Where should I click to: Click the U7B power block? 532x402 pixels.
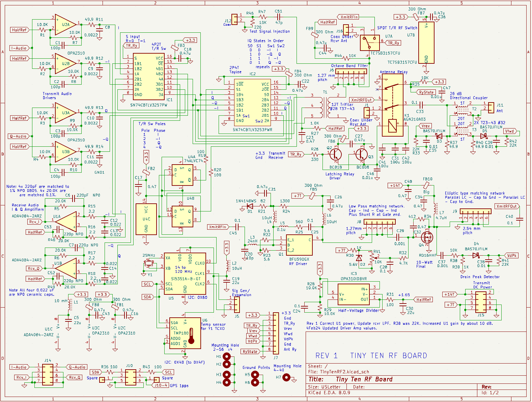(426, 43)
